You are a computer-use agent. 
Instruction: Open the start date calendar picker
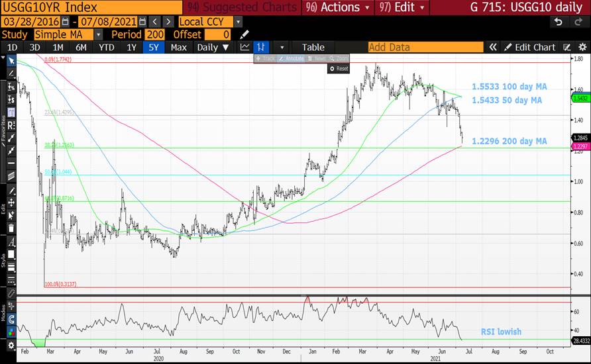coord(65,22)
